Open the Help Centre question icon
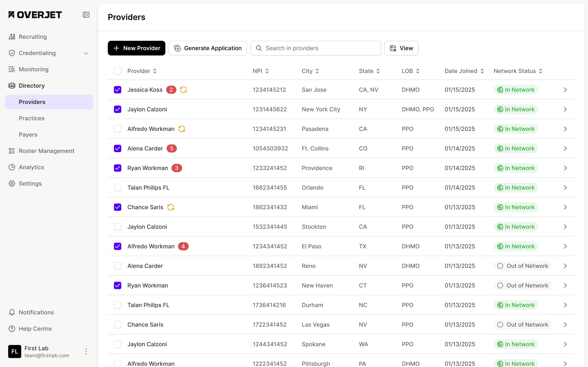588x367 pixels. pyautogui.click(x=12, y=329)
